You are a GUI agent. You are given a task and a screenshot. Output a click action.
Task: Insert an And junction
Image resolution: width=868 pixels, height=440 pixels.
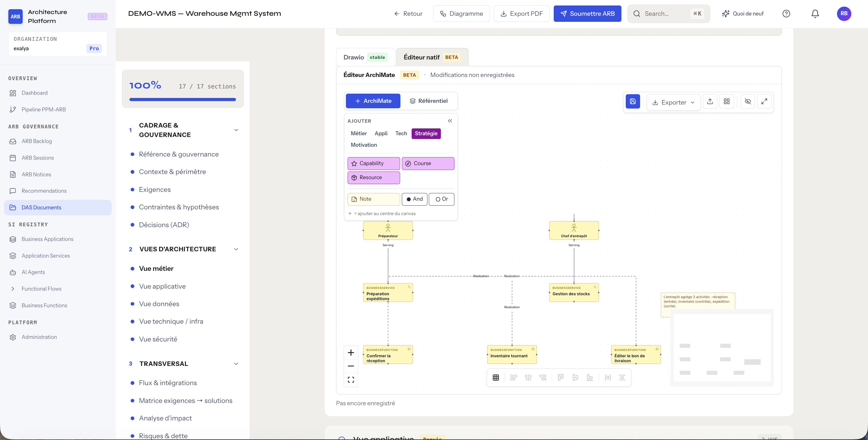[414, 199]
